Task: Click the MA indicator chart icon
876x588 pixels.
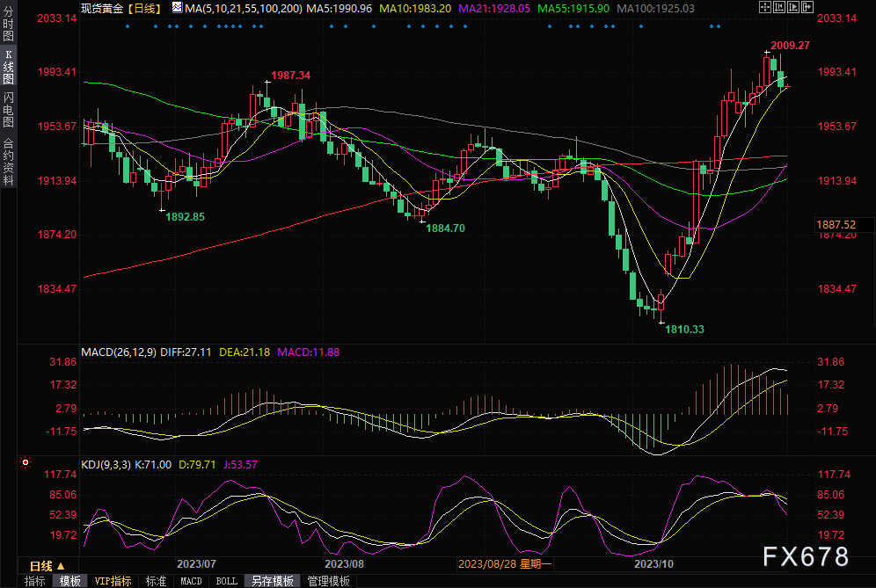Action: [177, 8]
